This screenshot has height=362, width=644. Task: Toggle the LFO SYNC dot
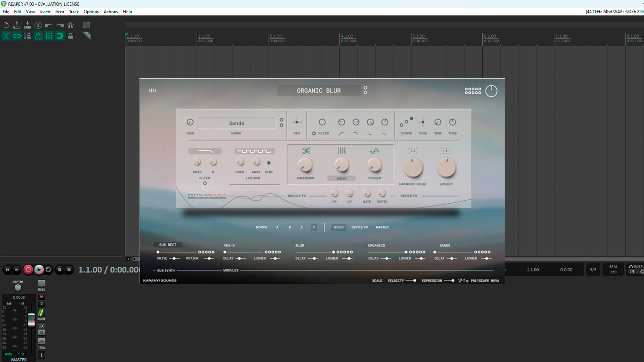[x=269, y=163]
